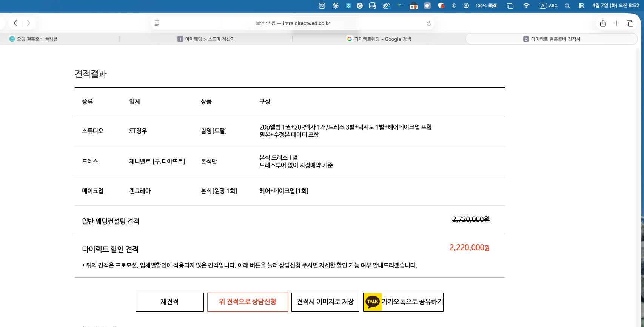This screenshot has height=327, width=644.
Task: Open the user account menu bar icon
Action: coord(466,6)
